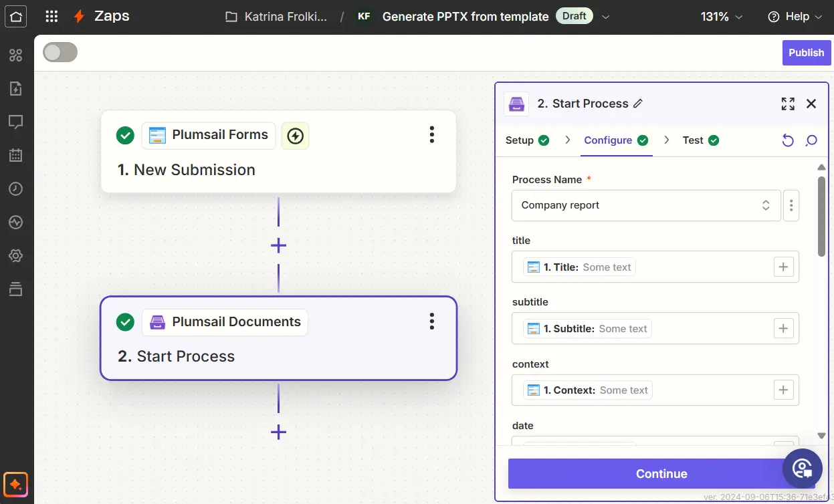This screenshot has width=834, height=504.
Task: Click the undo refresh fields icon
Action: click(x=788, y=140)
